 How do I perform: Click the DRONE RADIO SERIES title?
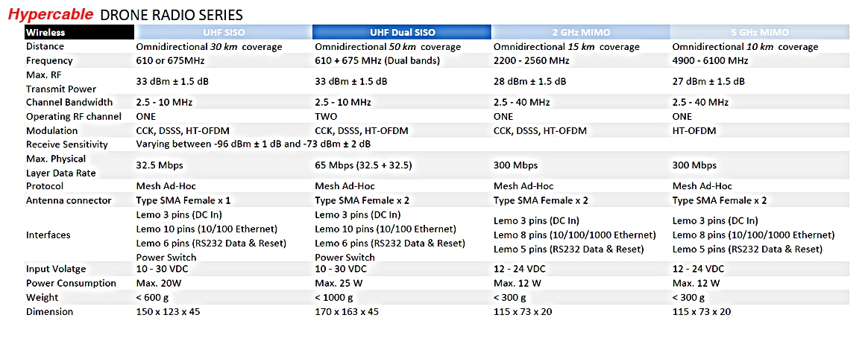point(171,15)
